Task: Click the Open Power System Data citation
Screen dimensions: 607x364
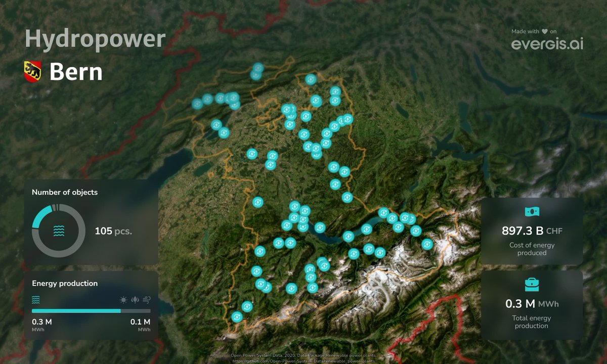Action: click(302, 355)
